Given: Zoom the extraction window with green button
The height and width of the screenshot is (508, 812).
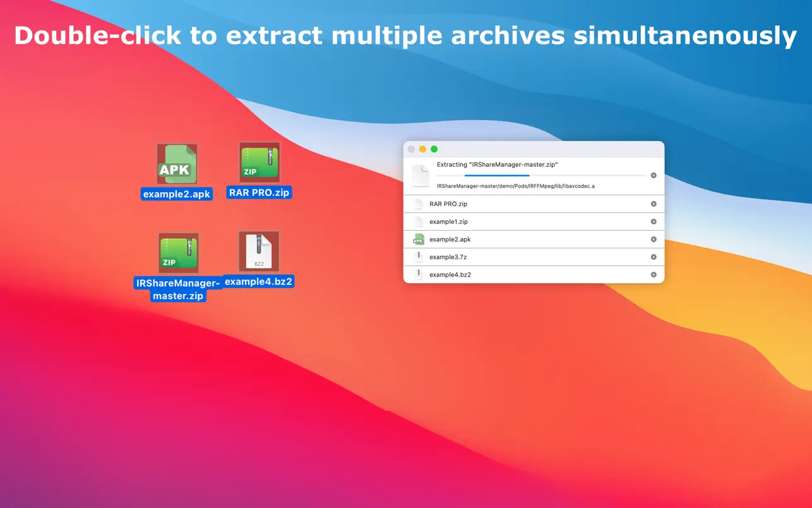Looking at the screenshot, I should 434,149.
